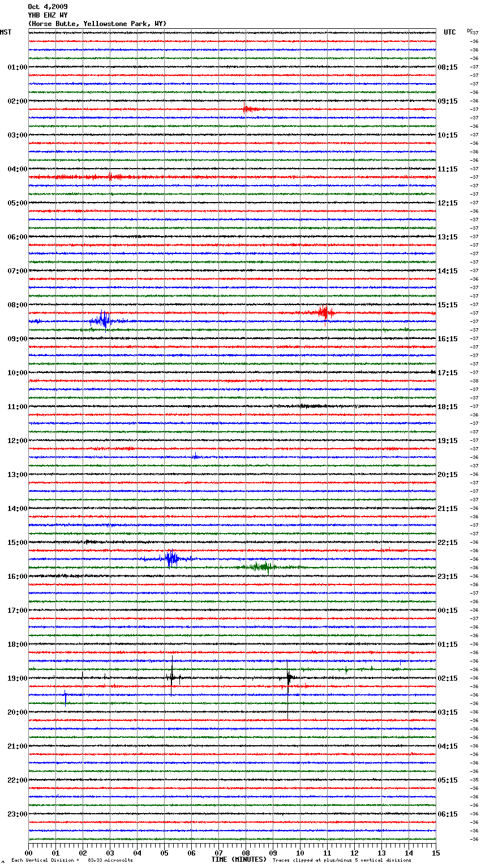
Task: Click the 'MST' axis header
Action: 6,32
